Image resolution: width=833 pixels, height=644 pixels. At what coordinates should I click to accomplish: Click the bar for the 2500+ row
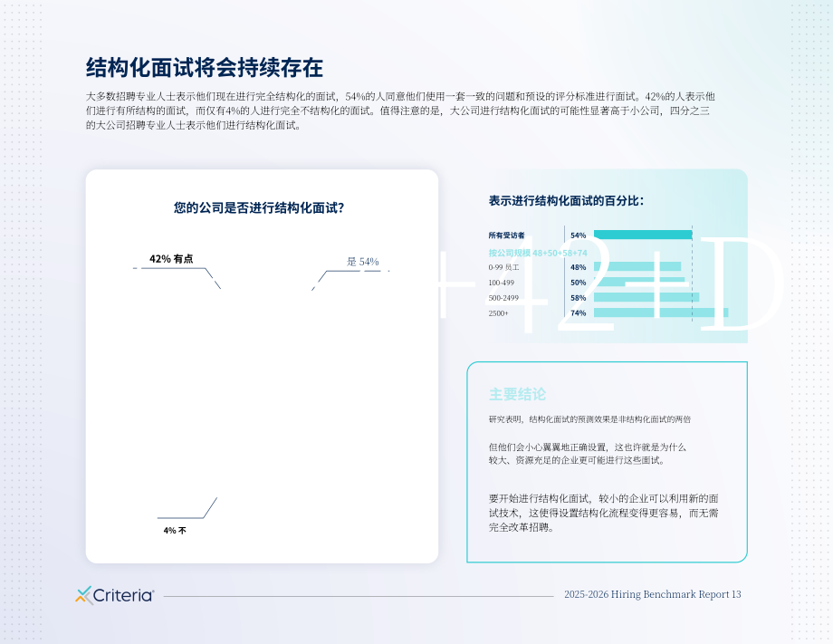tap(661, 313)
